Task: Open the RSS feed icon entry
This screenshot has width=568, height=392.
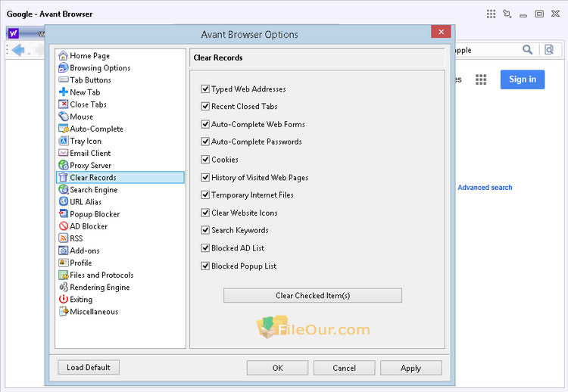Action: point(64,238)
